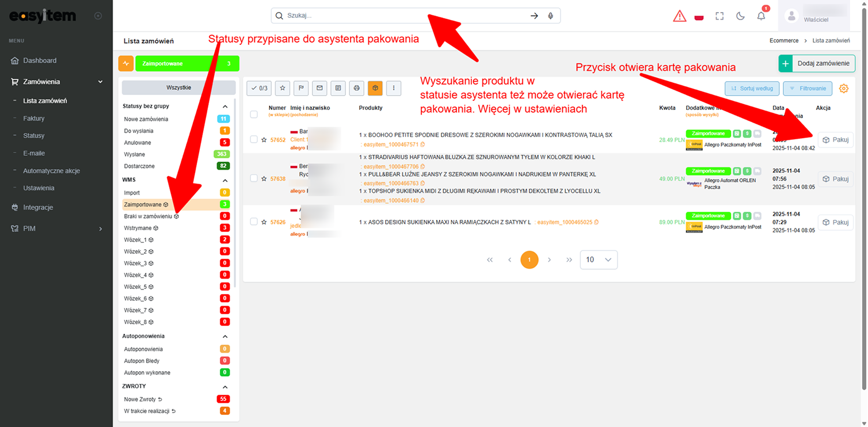Image resolution: width=868 pixels, height=427 pixels.
Task: Click the green Zaimportowane status tab
Action: (x=187, y=64)
